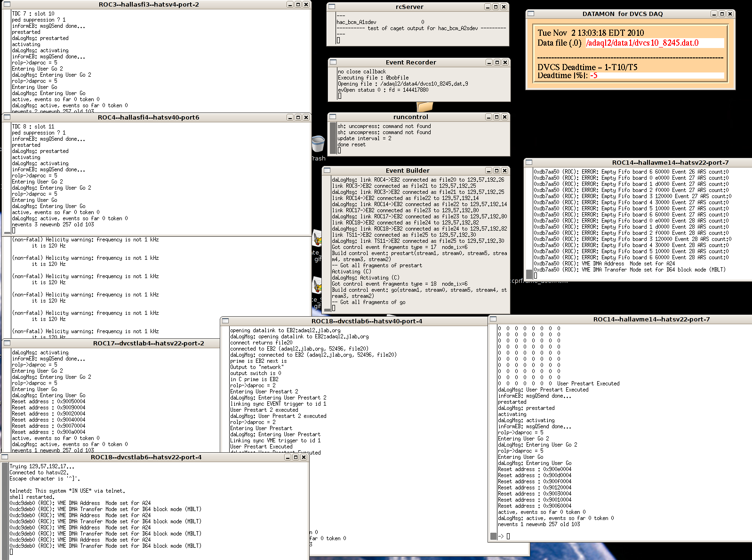Click the scrollbar of ROC4 hatsv40-port6 terminal

click(7, 178)
